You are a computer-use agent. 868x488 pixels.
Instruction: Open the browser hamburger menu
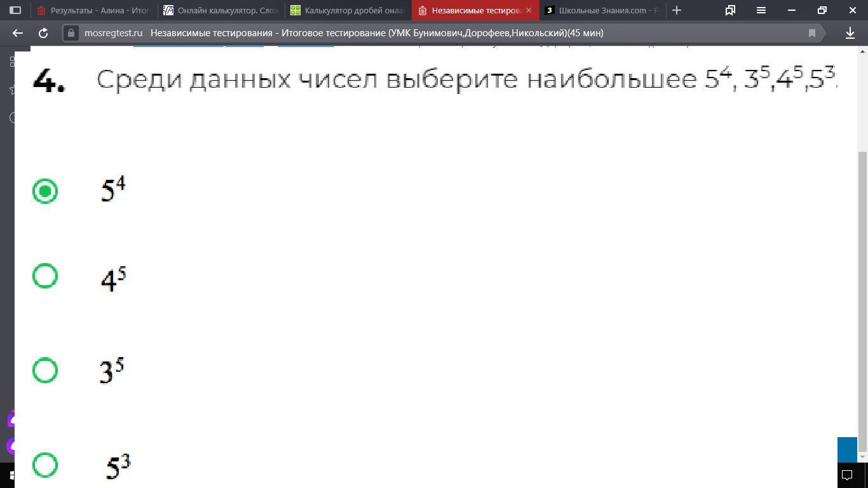(761, 10)
